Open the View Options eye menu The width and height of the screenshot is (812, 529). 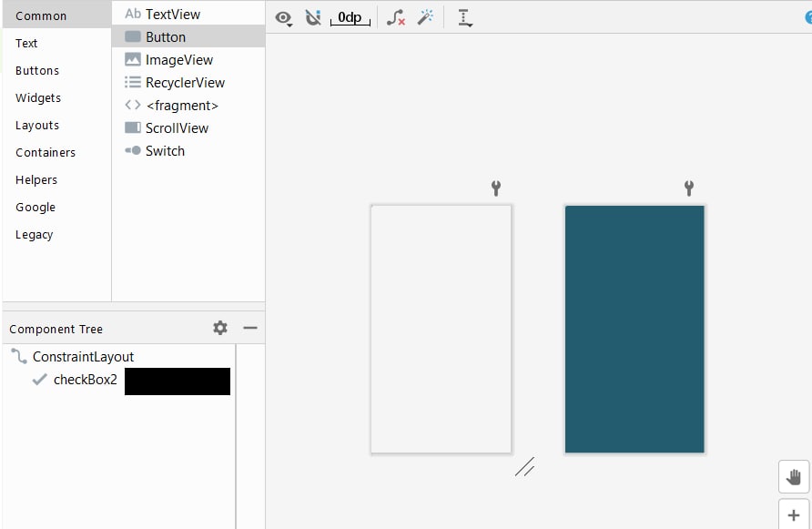(283, 18)
